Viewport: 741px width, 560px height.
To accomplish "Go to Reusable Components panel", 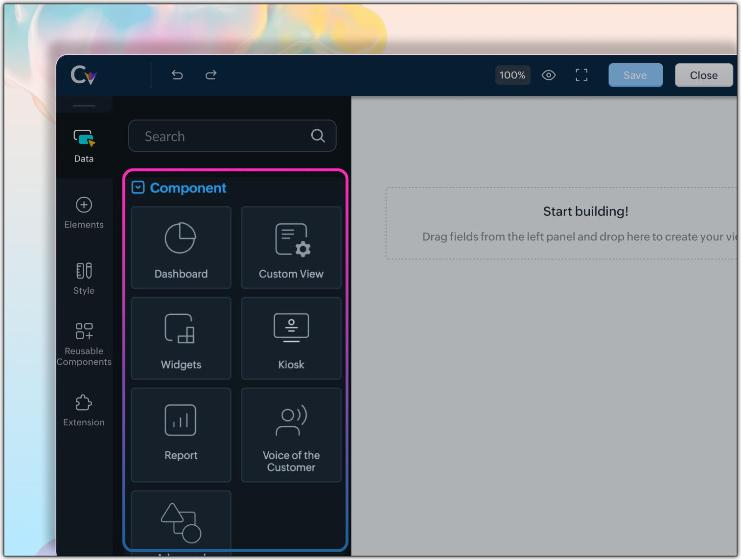I will (84, 343).
